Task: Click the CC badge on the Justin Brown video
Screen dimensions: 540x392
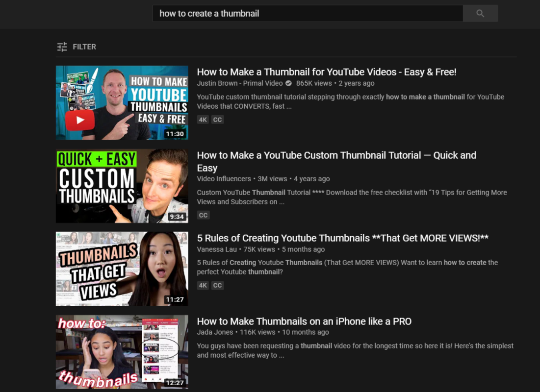Action: pyautogui.click(x=217, y=120)
